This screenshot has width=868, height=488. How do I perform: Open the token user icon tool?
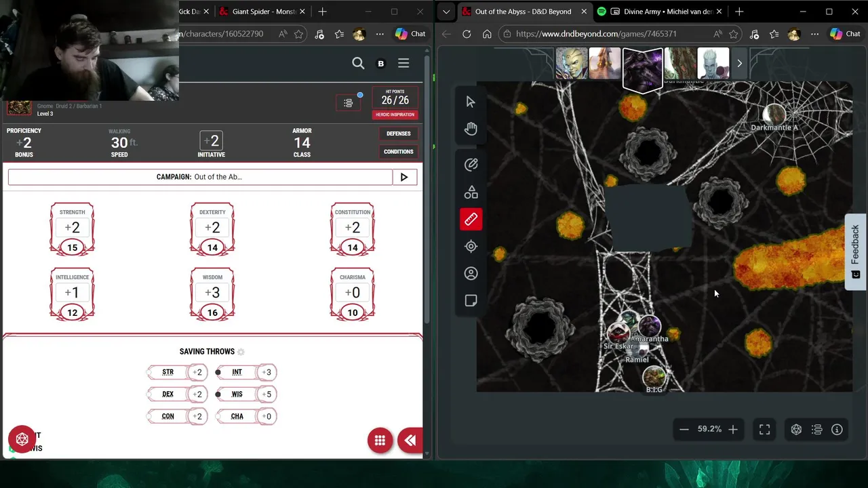pos(471,273)
